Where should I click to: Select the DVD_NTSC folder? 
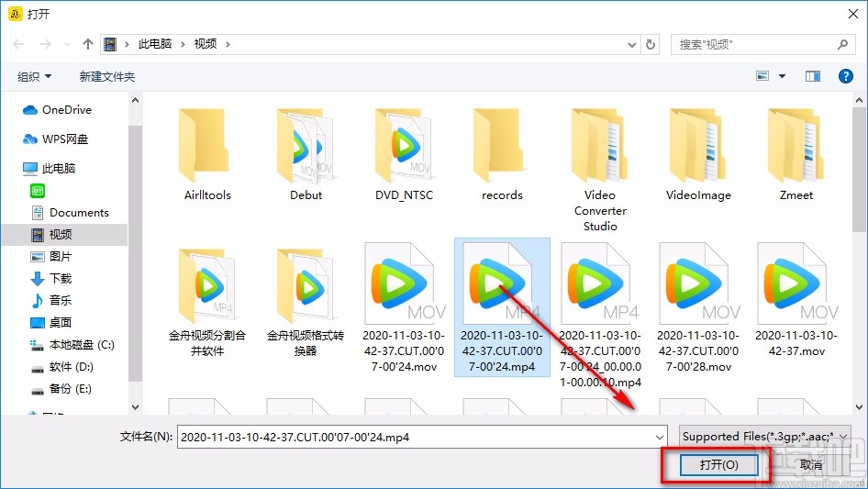click(x=404, y=155)
